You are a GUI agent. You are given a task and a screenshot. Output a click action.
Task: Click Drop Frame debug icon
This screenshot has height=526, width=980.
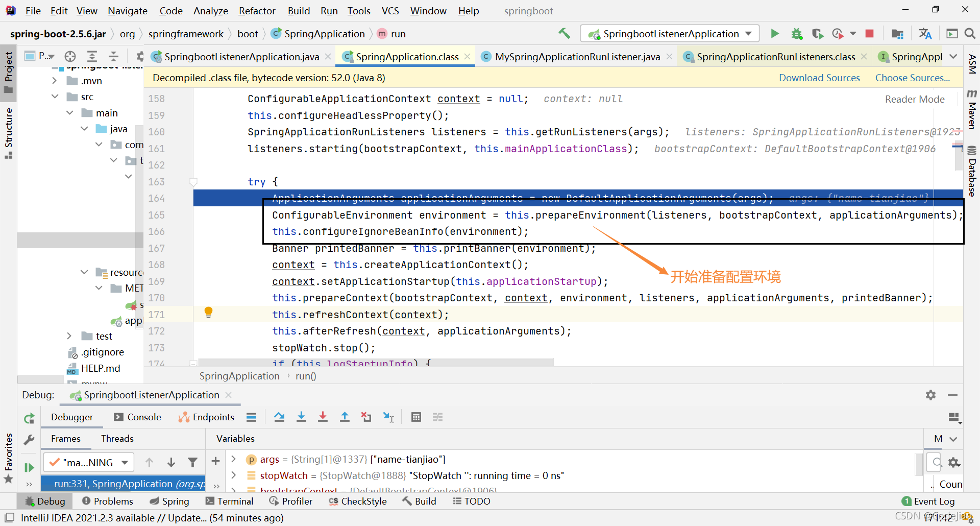click(x=366, y=417)
